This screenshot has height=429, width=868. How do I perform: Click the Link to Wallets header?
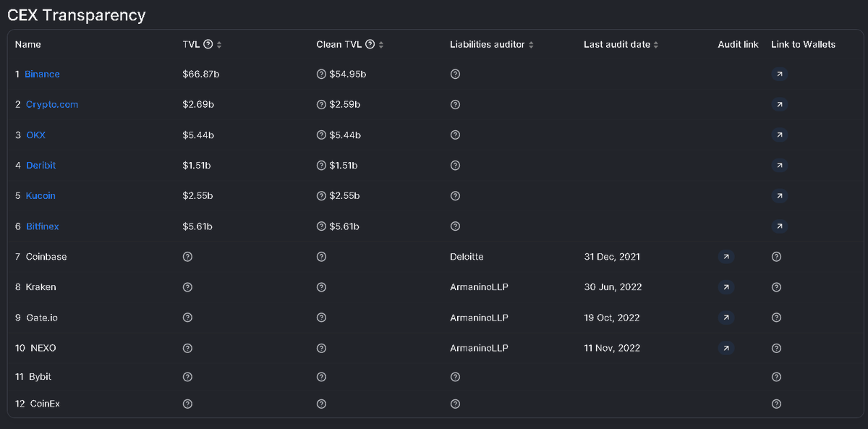pyautogui.click(x=803, y=44)
